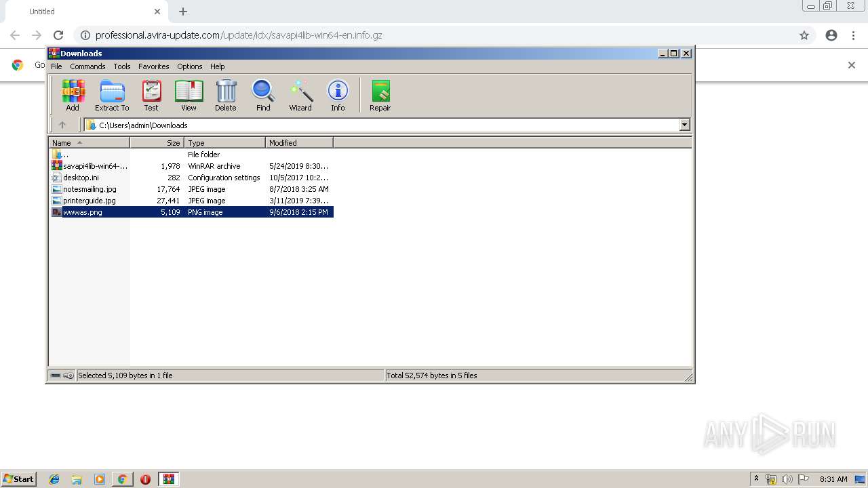The image size is (868, 488).
Task: Click the Delete recycle bin icon
Action: pos(226,95)
